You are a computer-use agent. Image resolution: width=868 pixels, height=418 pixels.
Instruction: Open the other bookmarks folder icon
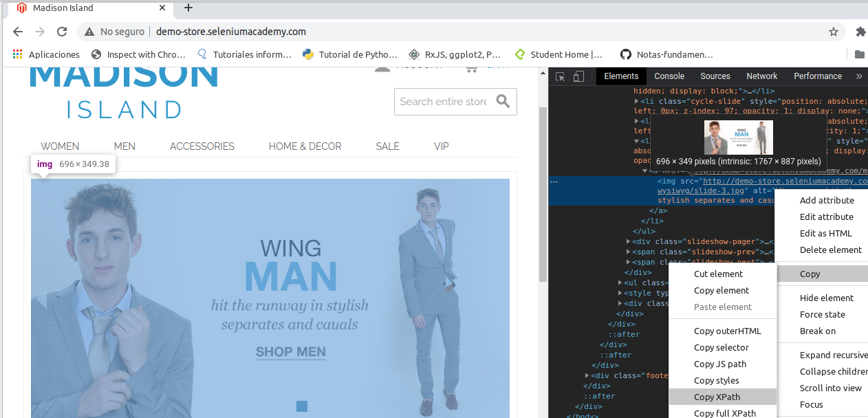click(860, 54)
